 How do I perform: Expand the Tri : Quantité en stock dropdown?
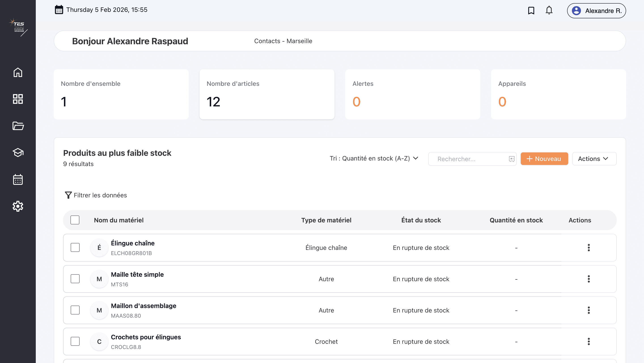point(374,158)
